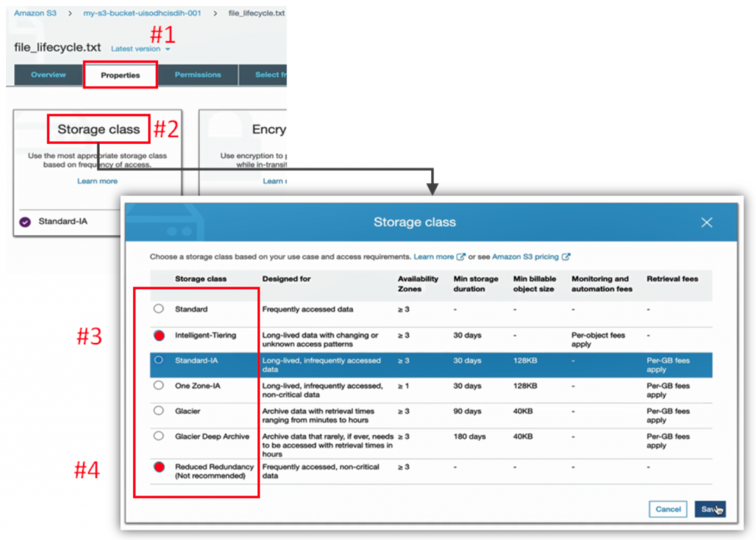Click the Standard-IA status text on the card
756x540 pixels.
tap(63, 222)
